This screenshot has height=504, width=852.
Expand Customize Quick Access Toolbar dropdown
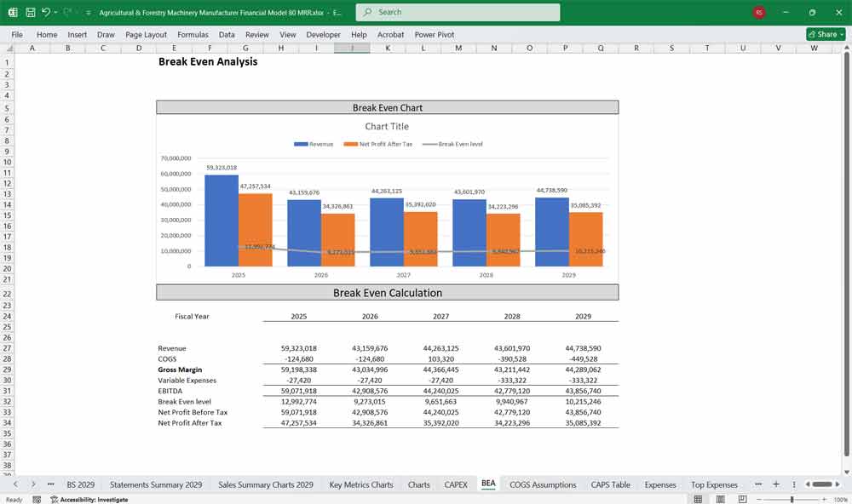89,13
